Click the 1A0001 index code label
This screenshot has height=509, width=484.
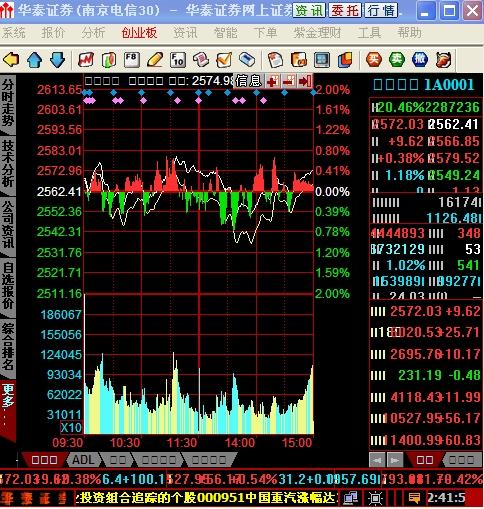448,85
